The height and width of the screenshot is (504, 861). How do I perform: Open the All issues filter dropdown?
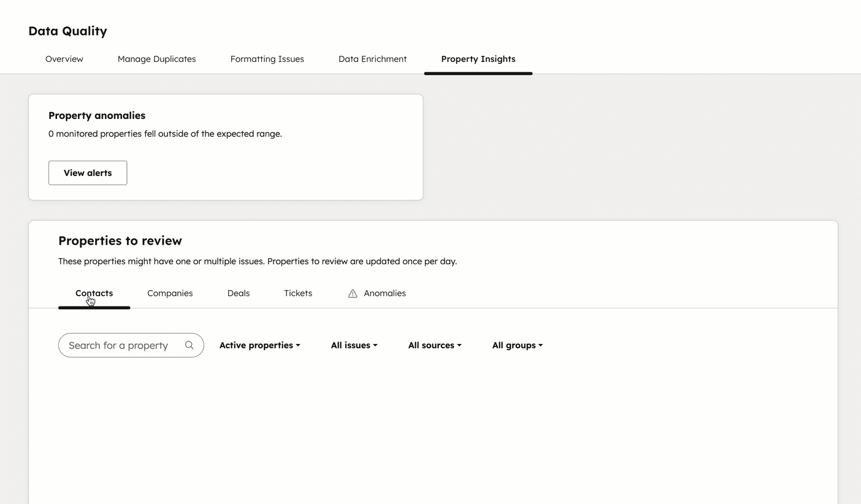pos(354,345)
